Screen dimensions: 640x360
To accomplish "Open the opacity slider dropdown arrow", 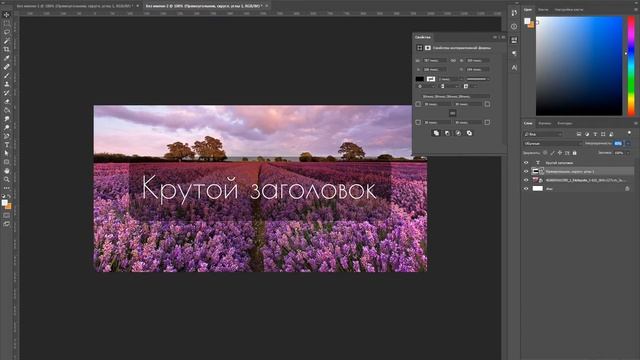I will [x=628, y=143].
